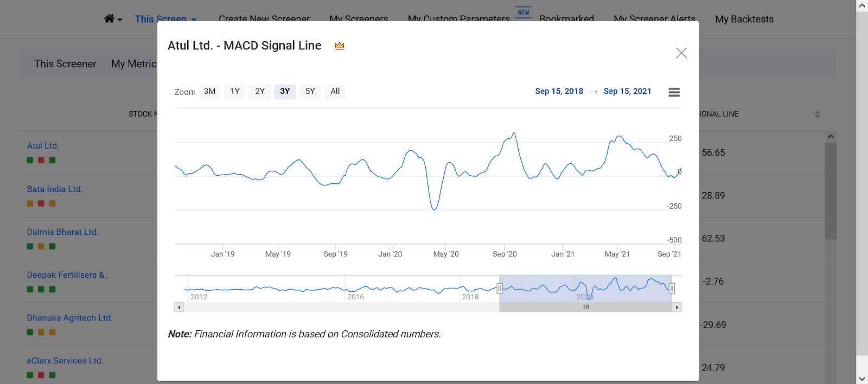The height and width of the screenshot is (384, 868).
Task: Open the chart hamburger context menu
Action: coord(674,92)
